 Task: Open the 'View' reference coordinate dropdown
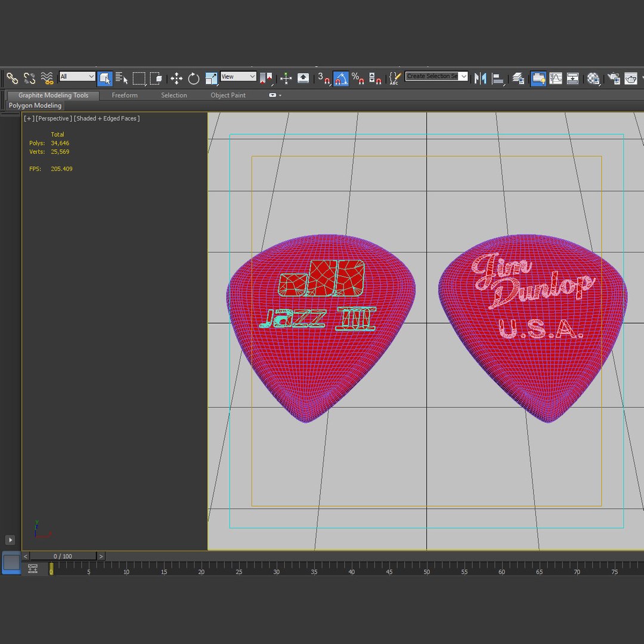238,76
